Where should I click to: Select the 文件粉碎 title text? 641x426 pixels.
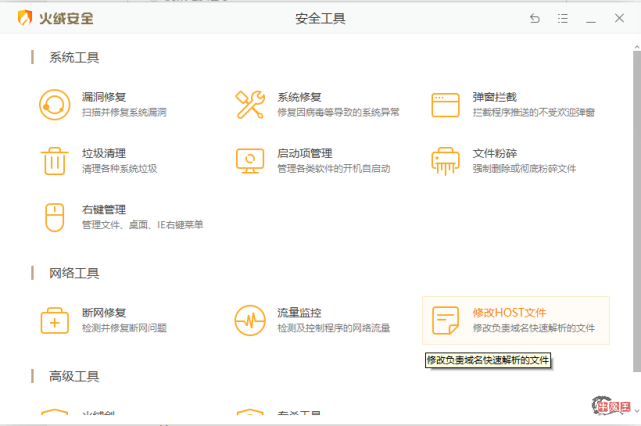495,154
